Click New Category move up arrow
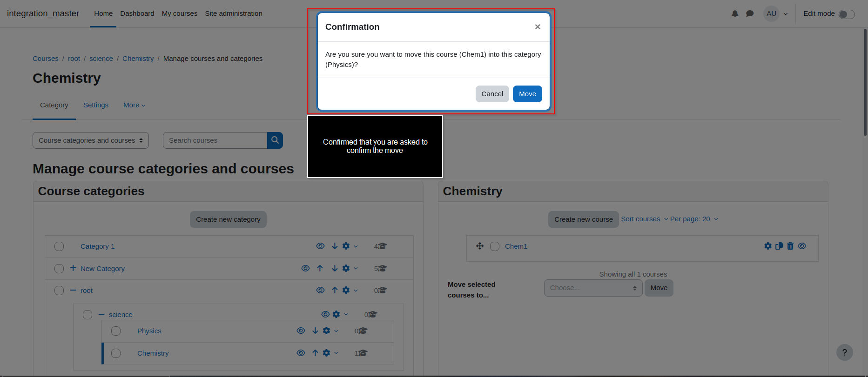868x377 pixels. 320,269
